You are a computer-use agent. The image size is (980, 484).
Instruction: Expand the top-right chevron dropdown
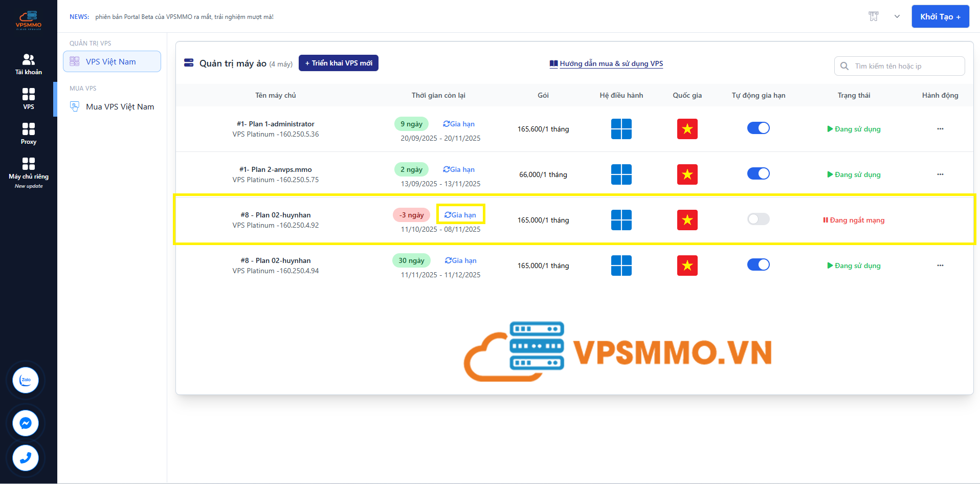pos(897,16)
